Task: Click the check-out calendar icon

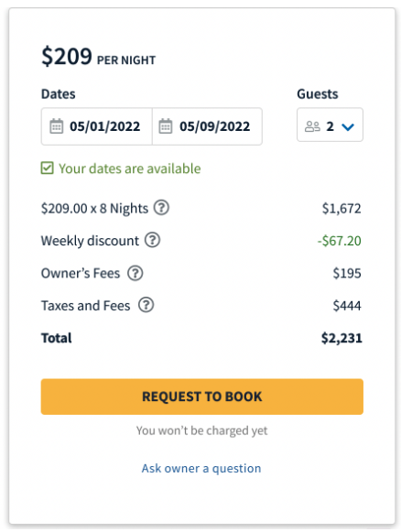Action: (x=166, y=126)
